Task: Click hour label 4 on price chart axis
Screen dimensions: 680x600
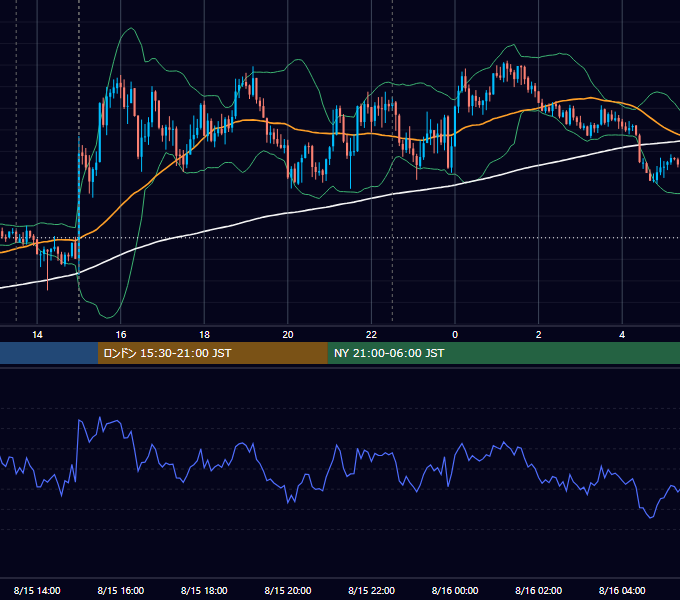Action: (622, 334)
